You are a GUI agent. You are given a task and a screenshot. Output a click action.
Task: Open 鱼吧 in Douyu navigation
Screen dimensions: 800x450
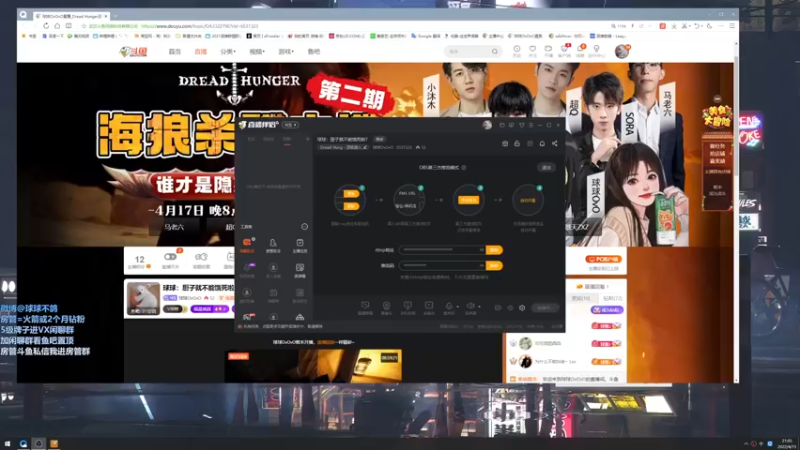[x=314, y=52]
